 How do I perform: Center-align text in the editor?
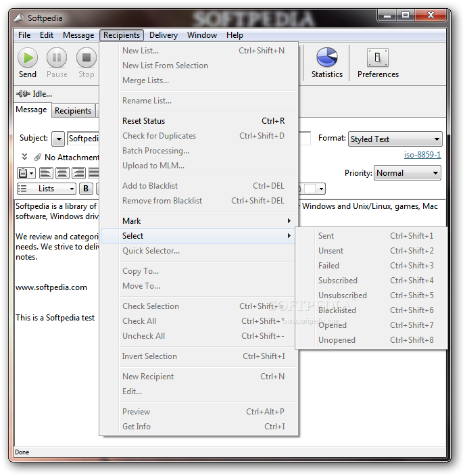point(62,173)
